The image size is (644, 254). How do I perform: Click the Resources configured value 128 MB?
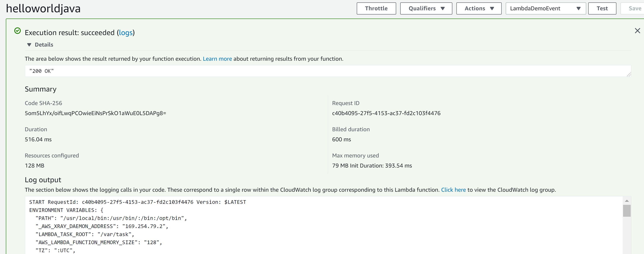(x=34, y=166)
